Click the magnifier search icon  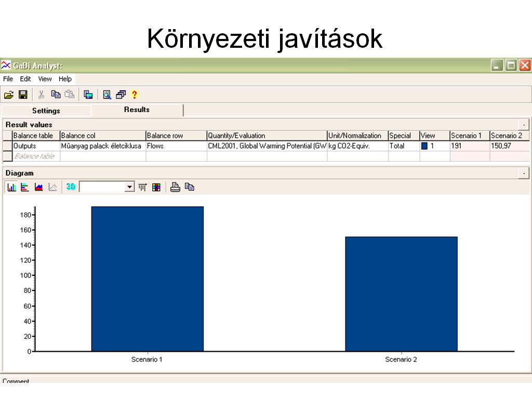[107, 95]
